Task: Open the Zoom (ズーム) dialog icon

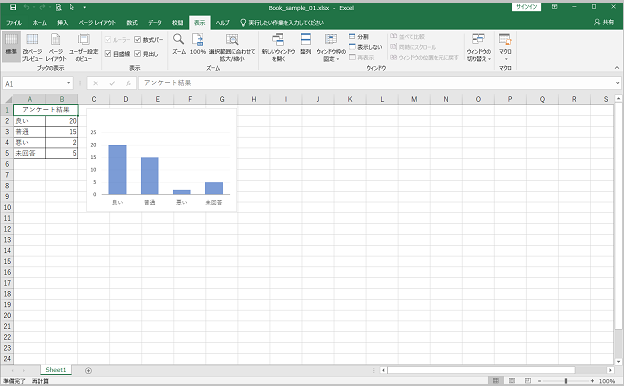Action: click(179, 44)
